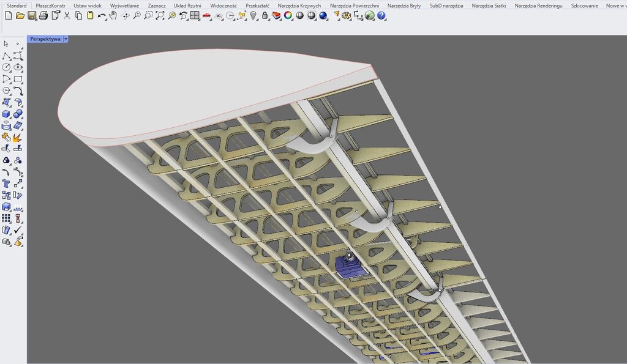Select the Polyline tool in left sidebar
The width and height of the screenshot is (627, 364).
click(6, 56)
